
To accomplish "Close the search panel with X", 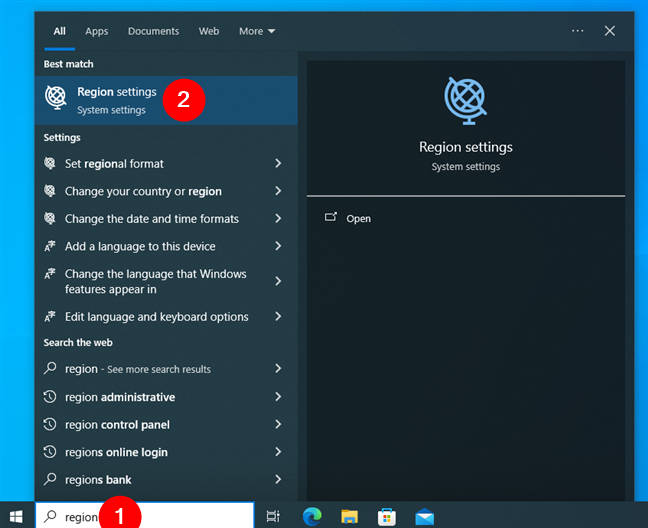I will pyautogui.click(x=610, y=31).
